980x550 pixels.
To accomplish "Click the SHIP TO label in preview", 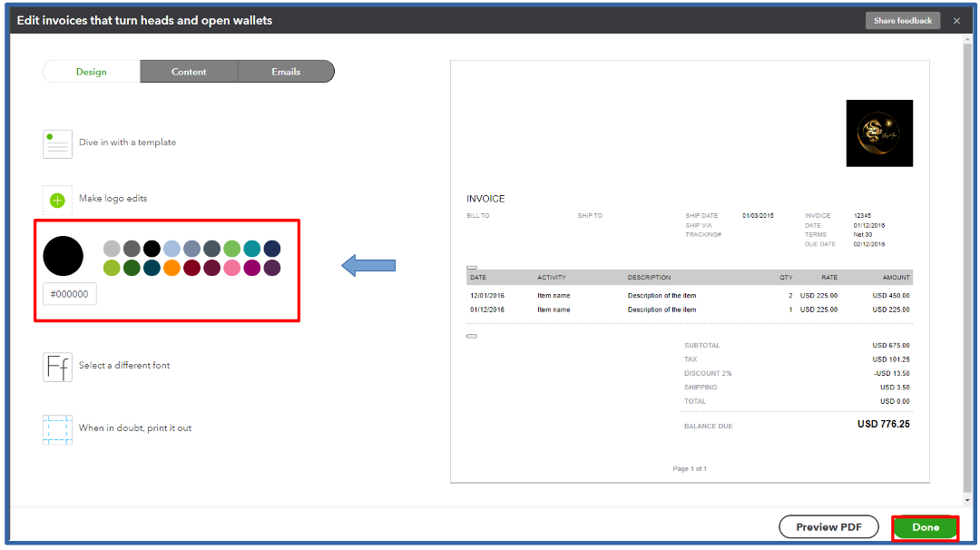I will point(590,216).
